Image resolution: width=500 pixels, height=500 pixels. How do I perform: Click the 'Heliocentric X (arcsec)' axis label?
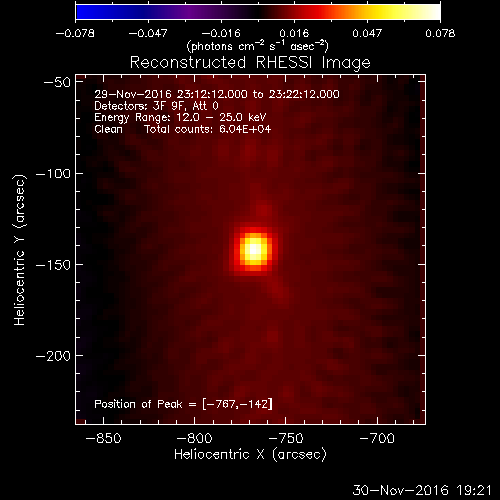pyautogui.click(x=250, y=454)
